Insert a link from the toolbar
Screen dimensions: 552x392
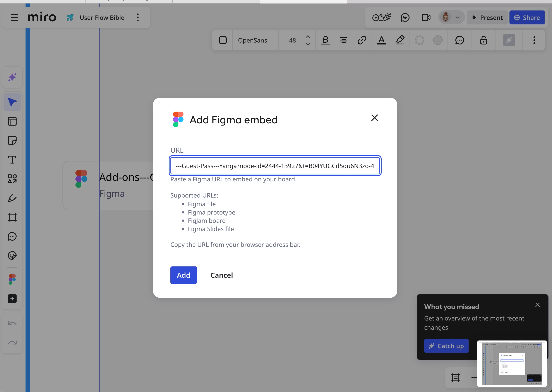point(362,40)
